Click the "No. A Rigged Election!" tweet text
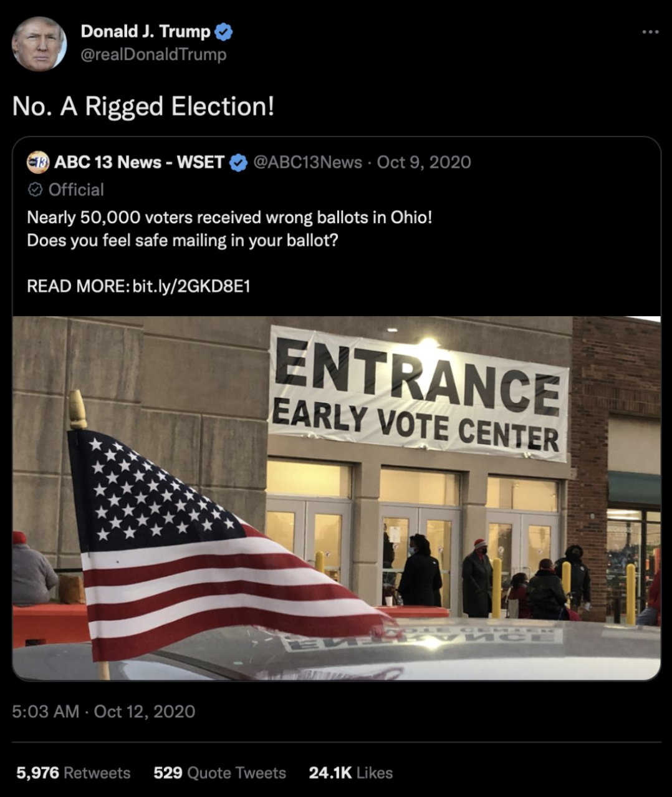This screenshot has height=797, width=672. [x=143, y=106]
